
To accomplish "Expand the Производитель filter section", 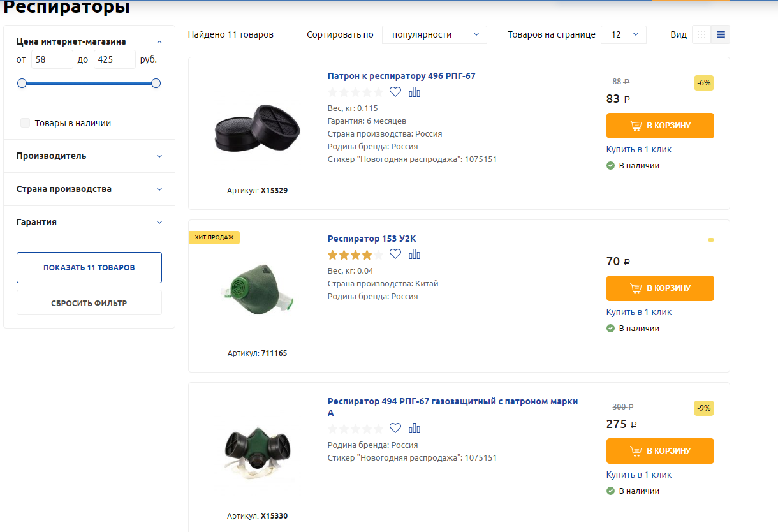I will (x=89, y=156).
